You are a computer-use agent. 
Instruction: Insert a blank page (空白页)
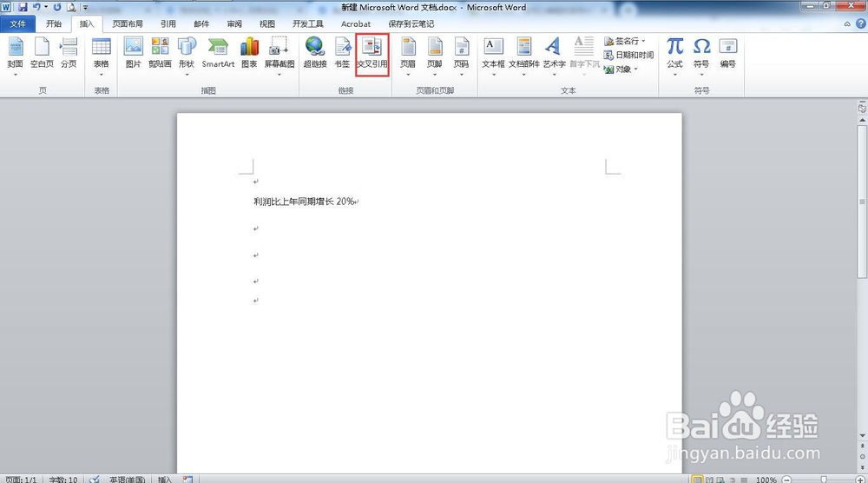[42, 53]
